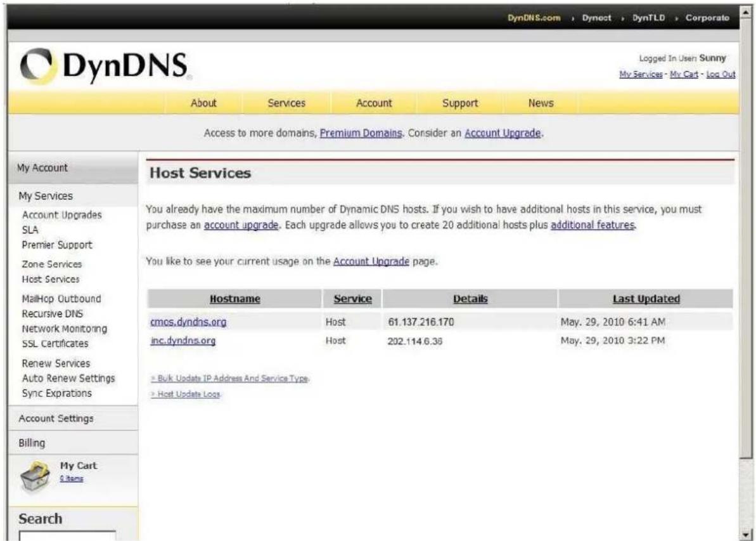Screen dimensions: 756x541
Task: Focus the Search input field
Action: [x=67, y=536]
